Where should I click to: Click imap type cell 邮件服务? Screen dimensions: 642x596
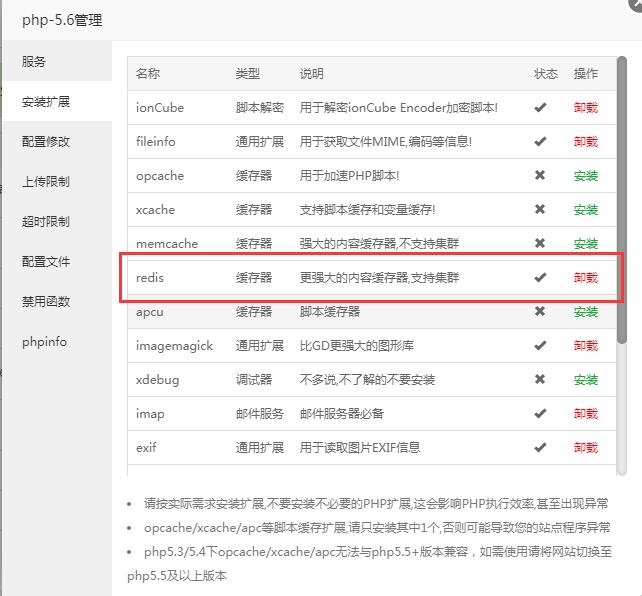point(260,413)
